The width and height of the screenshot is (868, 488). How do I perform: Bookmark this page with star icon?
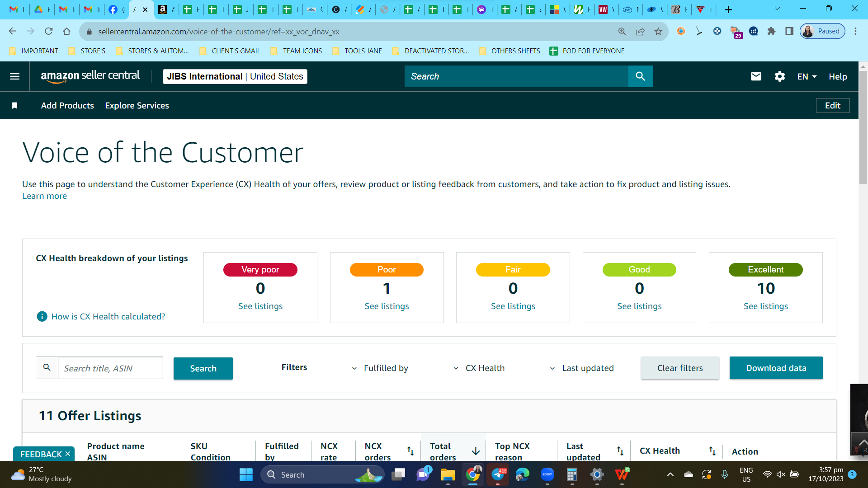[x=658, y=31]
